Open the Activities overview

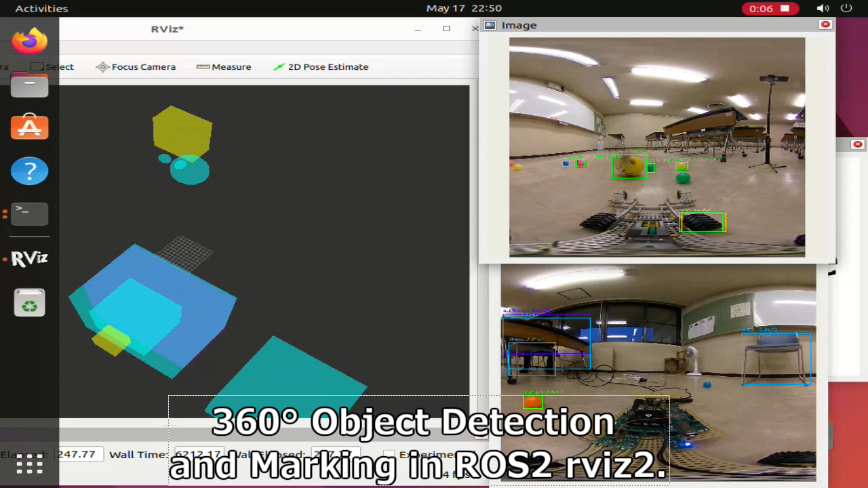tap(41, 9)
